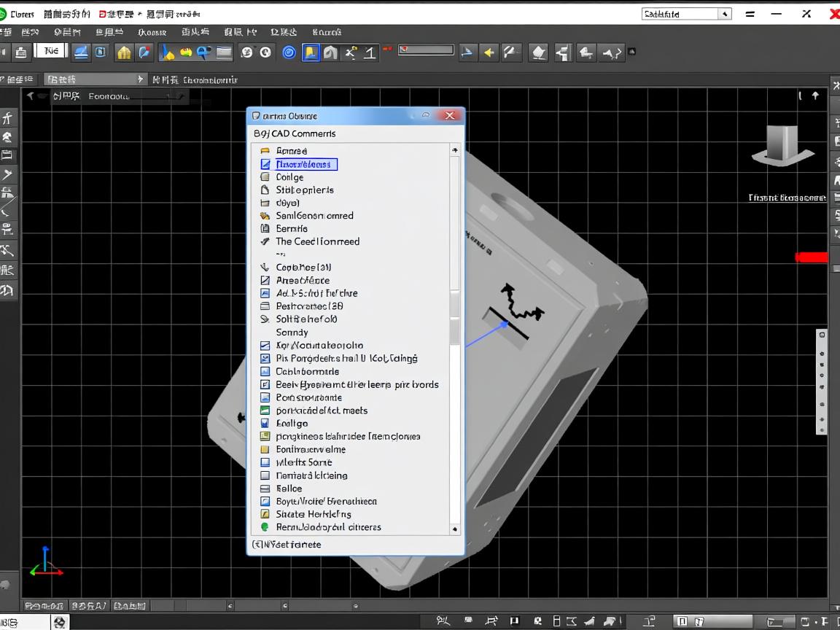Image resolution: width=840 pixels, height=630 pixels.
Task: Click the yellow house icon in toolbar
Action: (x=125, y=52)
